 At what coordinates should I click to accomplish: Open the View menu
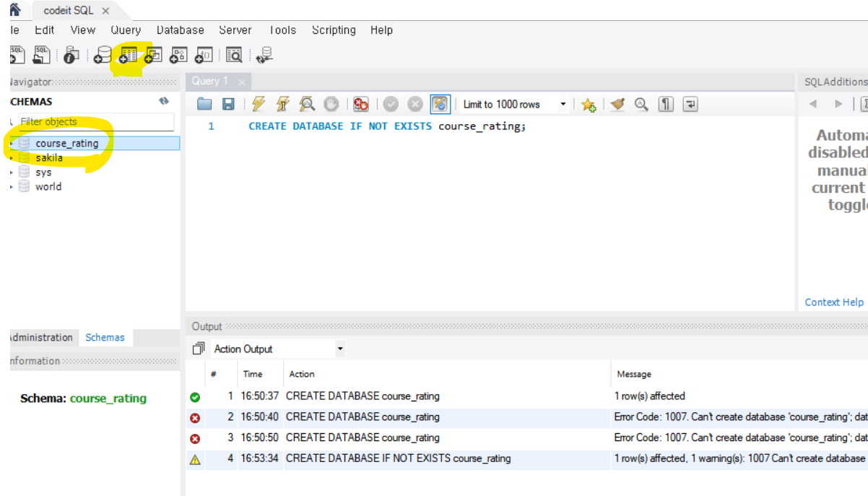click(83, 30)
